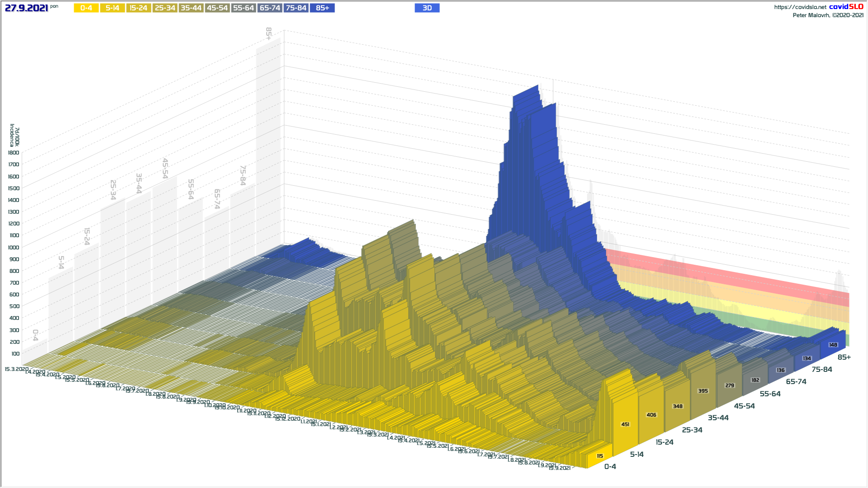868x488 pixels.
Task: Toggle the 35-44 age group button
Action: (x=191, y=8)
